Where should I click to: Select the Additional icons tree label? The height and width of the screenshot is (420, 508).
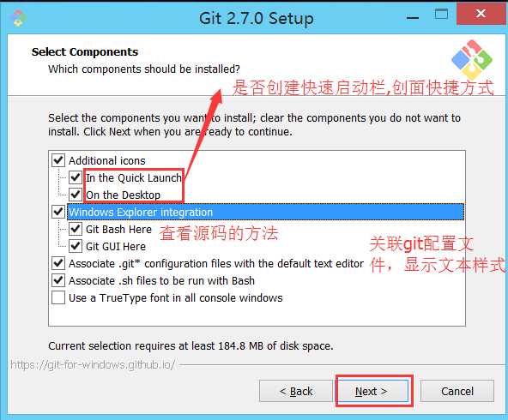[x=107, y=161]
